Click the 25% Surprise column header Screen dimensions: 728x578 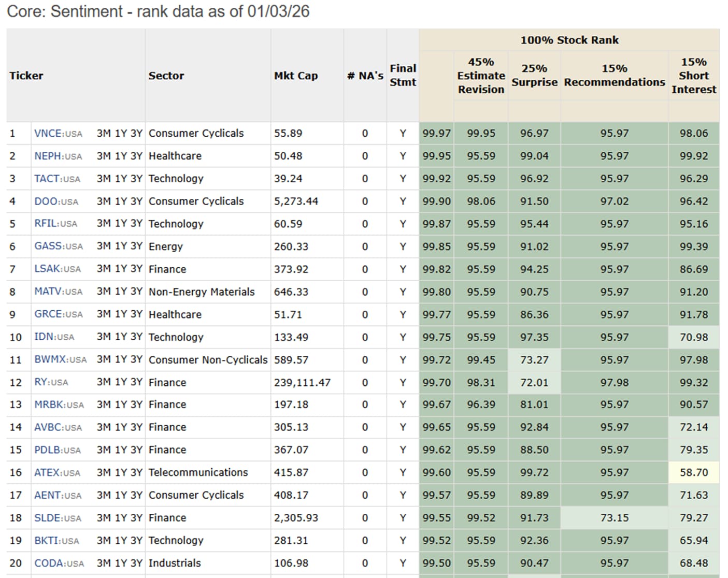coord(534,76)
